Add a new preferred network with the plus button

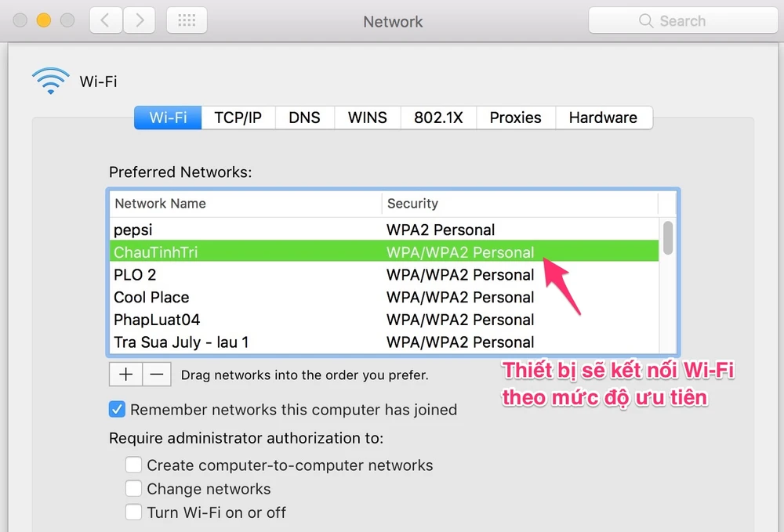(x=125, y=375)
